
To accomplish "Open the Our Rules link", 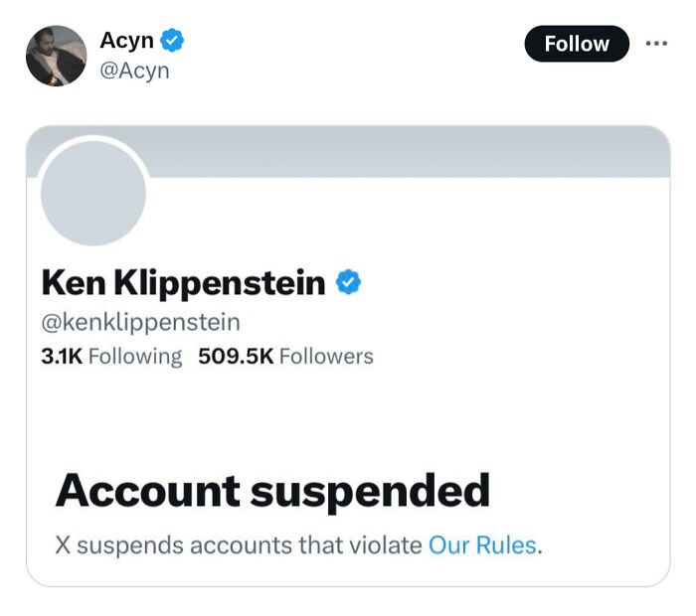I will pos(482,544).
